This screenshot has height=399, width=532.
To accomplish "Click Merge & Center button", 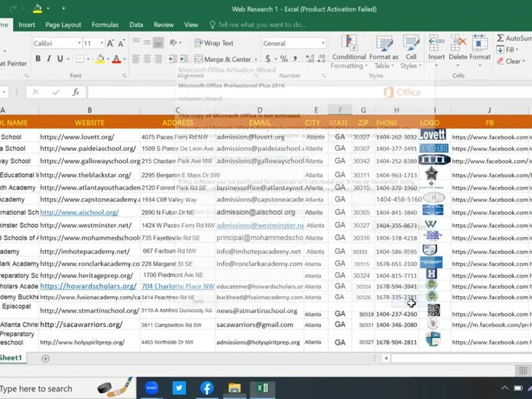I will [x=222, y=59].
